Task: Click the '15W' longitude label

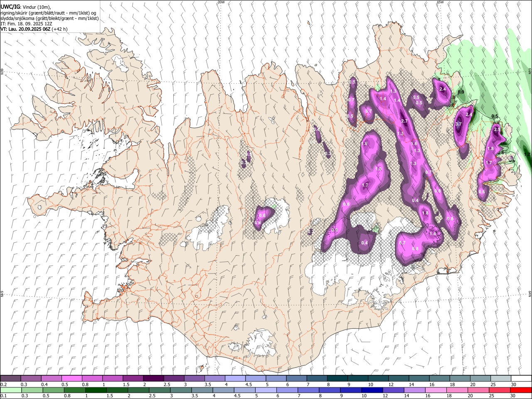Action: pos(440,2)
